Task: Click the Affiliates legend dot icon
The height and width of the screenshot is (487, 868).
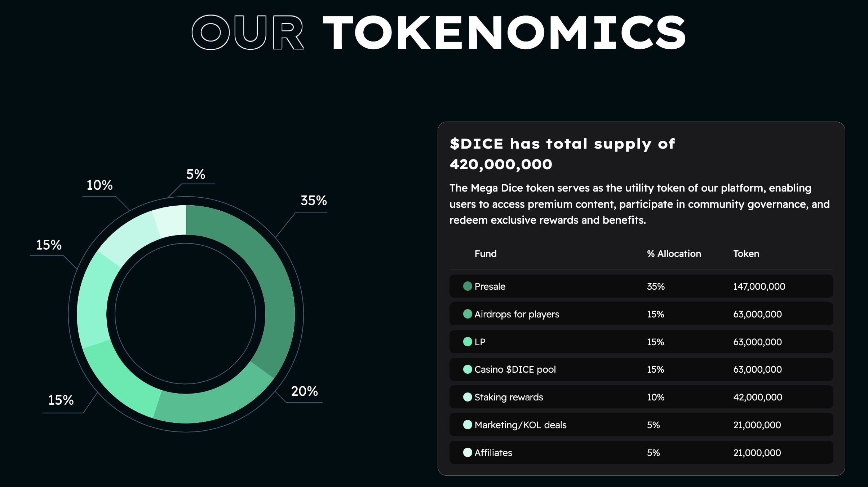Action: [x=468, y=452]
